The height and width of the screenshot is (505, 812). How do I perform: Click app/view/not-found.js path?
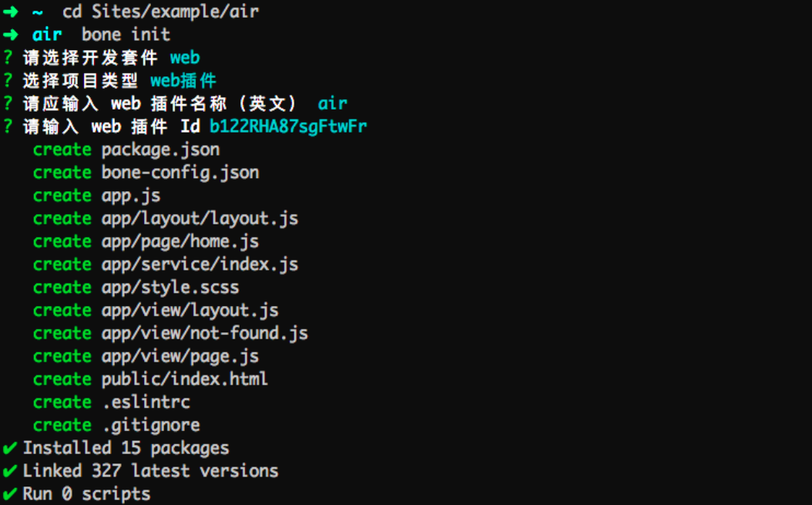tap(205, 333)
